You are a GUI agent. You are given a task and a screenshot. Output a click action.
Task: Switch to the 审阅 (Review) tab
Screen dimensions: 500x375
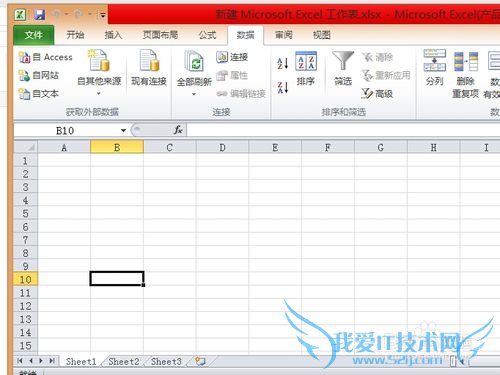[284, 35]
